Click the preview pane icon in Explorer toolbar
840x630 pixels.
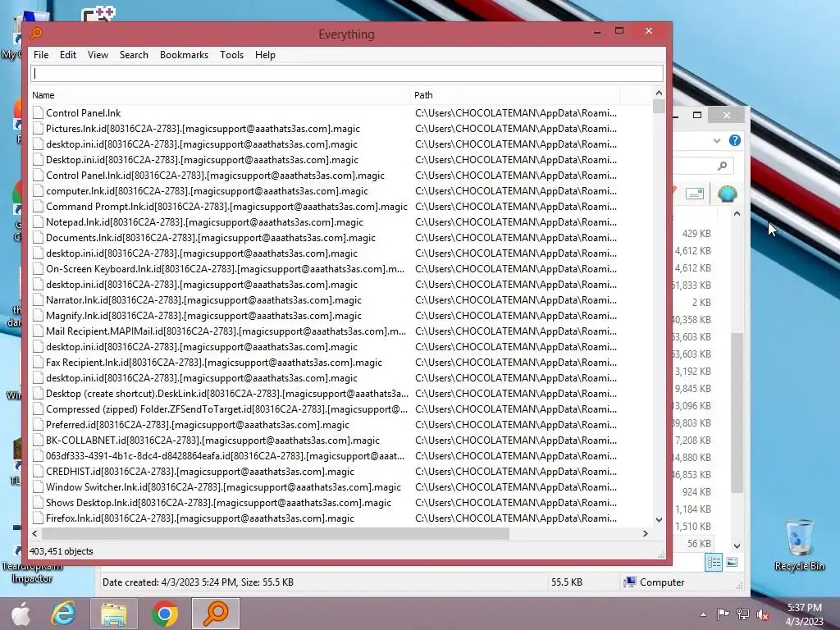(x=694, y=194)
